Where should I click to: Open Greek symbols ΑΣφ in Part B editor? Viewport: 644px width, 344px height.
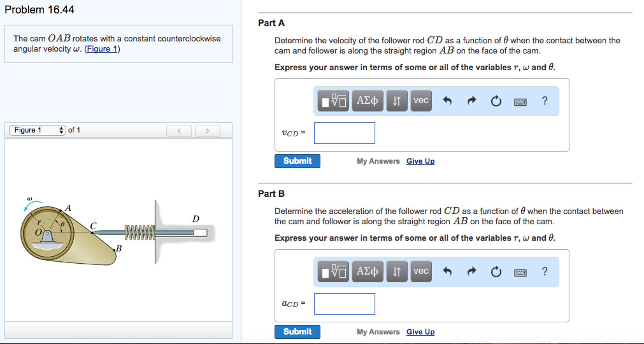[367, 271]
